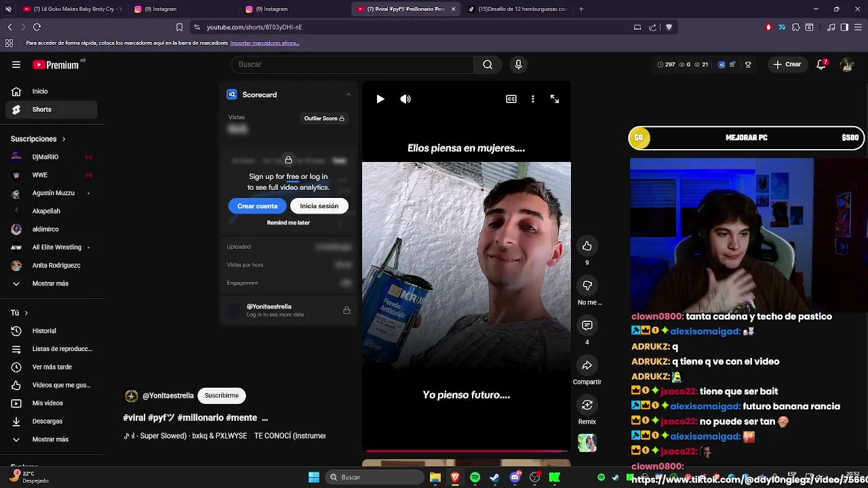This screenshot has width=868, height=488.
Task: Click the Inicia sesión button
Action: [319, 206]
